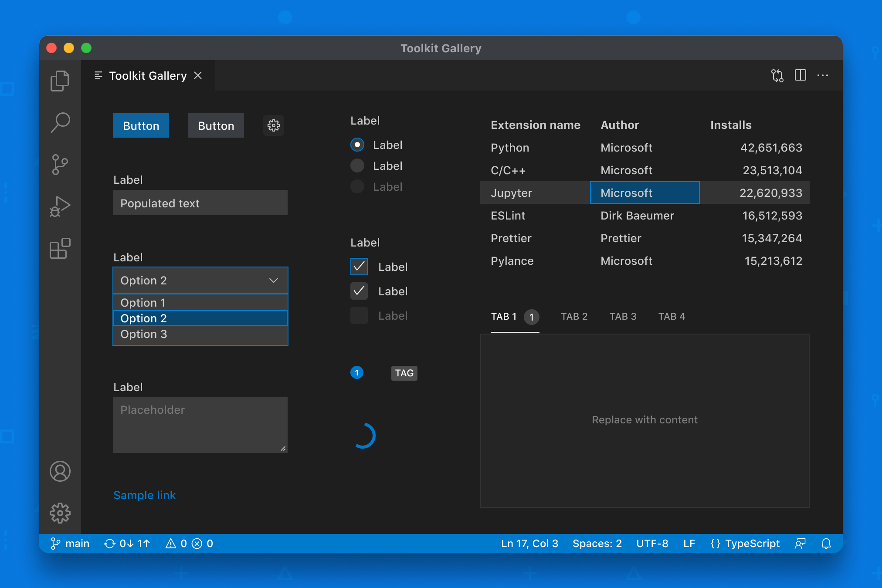Click the Populated text input field
Screen dimensions: 882x588
(x=200, y=203)
